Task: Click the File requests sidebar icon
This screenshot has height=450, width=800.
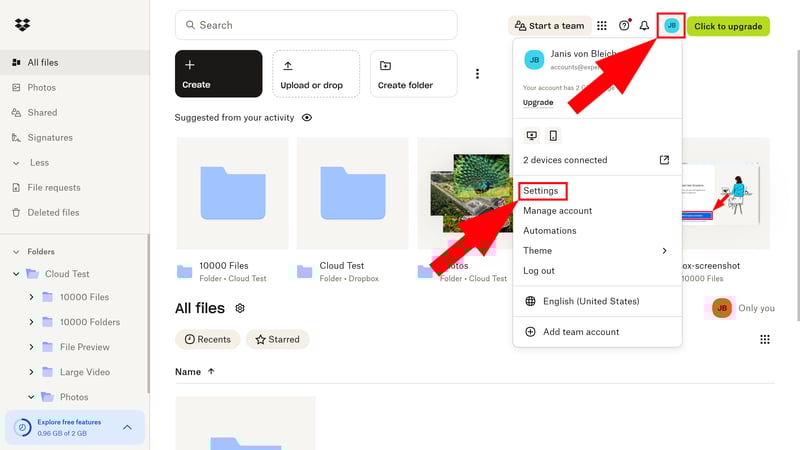Action: 16,188
